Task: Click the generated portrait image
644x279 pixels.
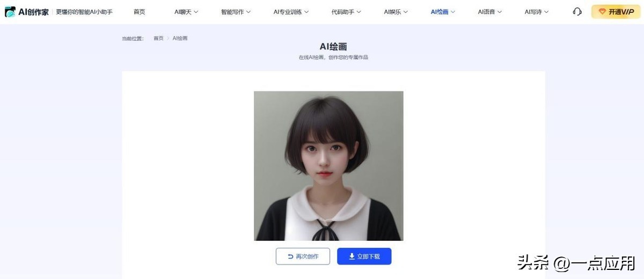Action: point(328,166)
